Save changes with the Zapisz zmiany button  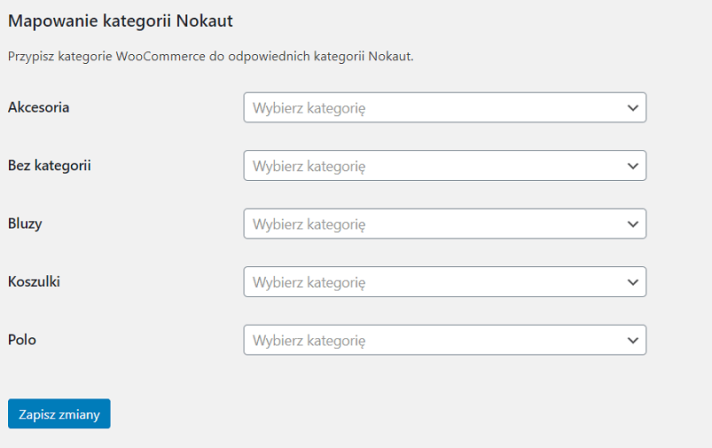tap(59, 414)
